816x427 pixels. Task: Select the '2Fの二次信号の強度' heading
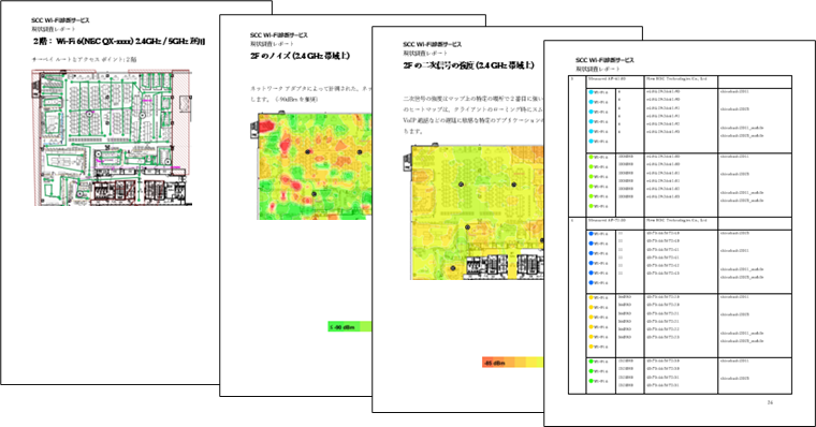pyautogui.click(x=462, y=67)
